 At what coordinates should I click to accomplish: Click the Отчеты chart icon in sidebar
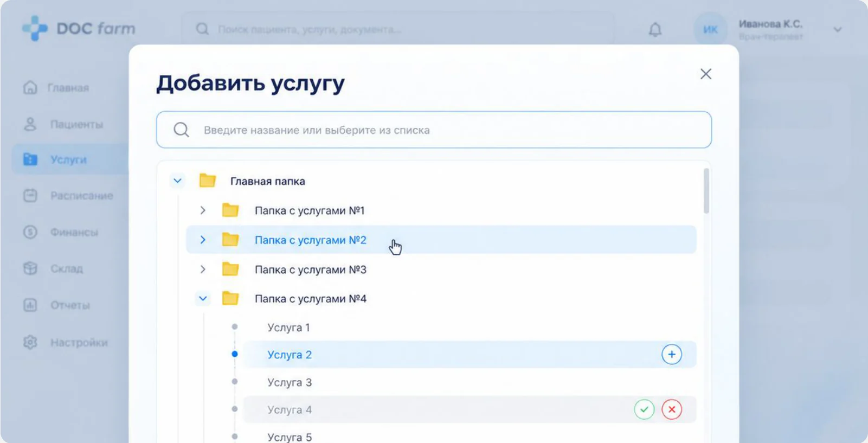pyautogui.click(x=30, y=305)
